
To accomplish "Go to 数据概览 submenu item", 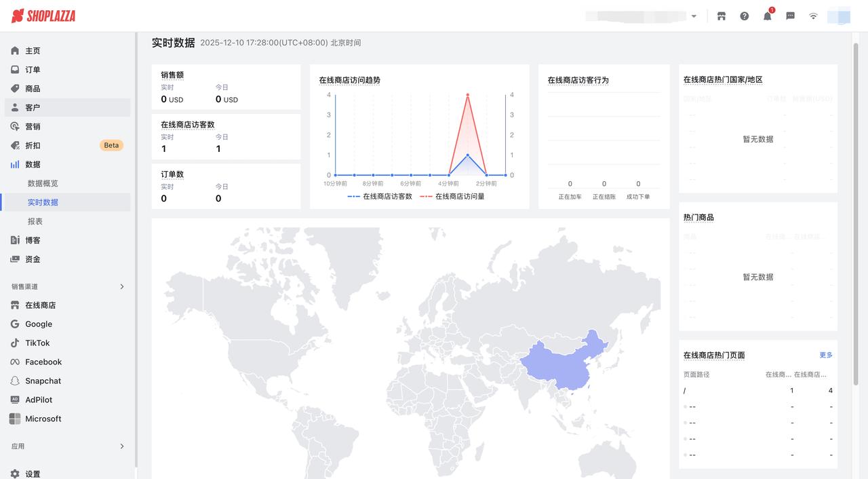I will [x=43, y=183].
